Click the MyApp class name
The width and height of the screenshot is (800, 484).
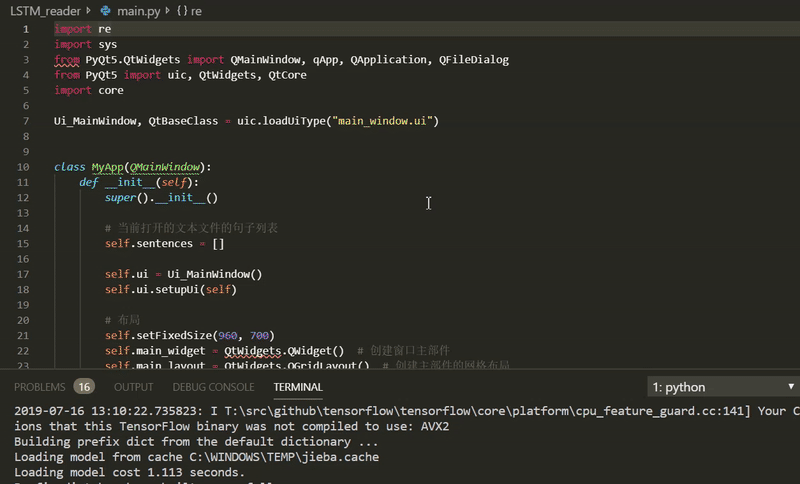[x=107, y=167]
